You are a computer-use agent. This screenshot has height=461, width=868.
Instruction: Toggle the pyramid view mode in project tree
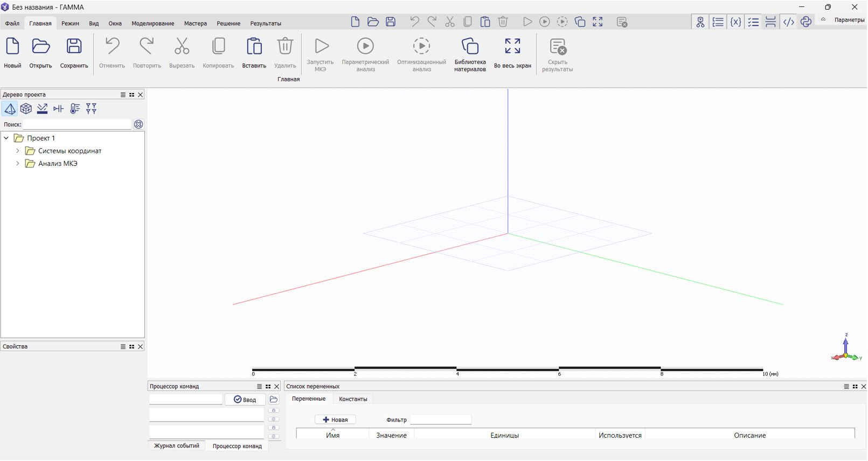point(10,109)
